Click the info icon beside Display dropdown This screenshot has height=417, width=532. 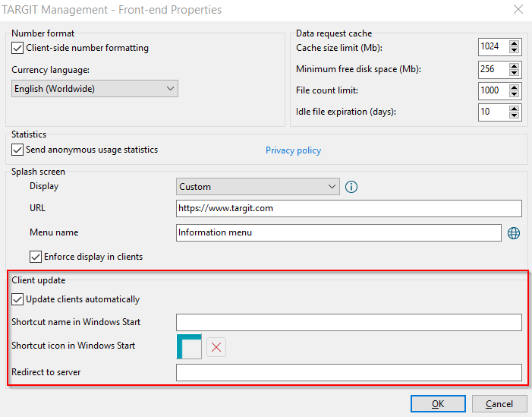point(351,187)
